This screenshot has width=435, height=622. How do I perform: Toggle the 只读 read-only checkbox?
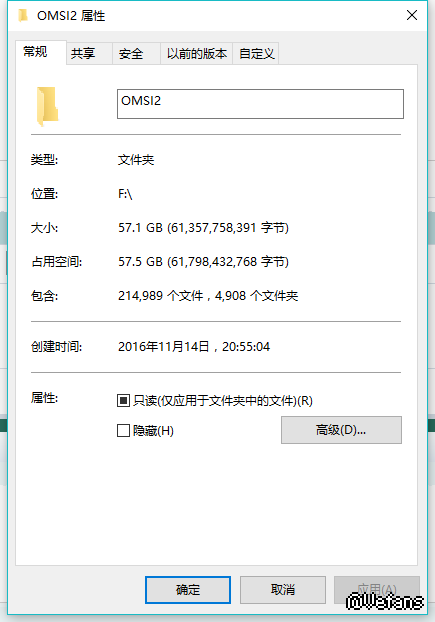pos(123,401)
